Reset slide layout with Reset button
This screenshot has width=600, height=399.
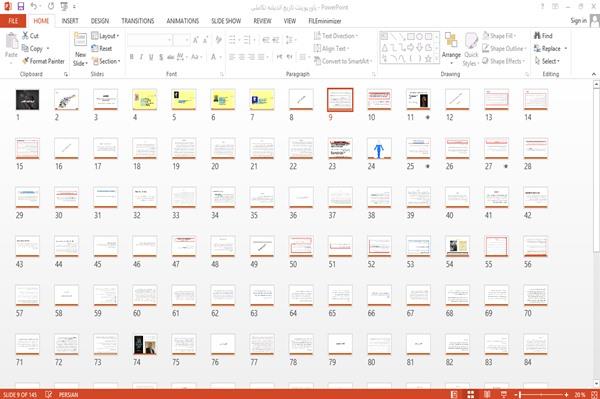coord(102,49)
